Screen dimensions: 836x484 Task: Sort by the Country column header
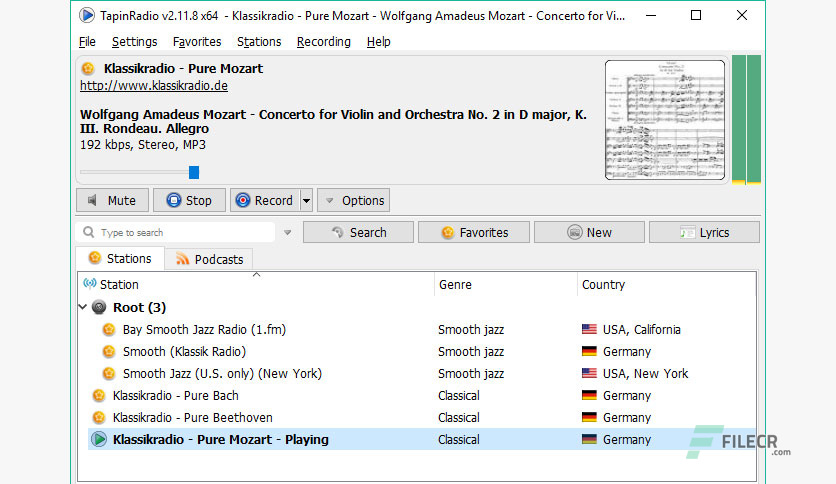coord(666,285)
